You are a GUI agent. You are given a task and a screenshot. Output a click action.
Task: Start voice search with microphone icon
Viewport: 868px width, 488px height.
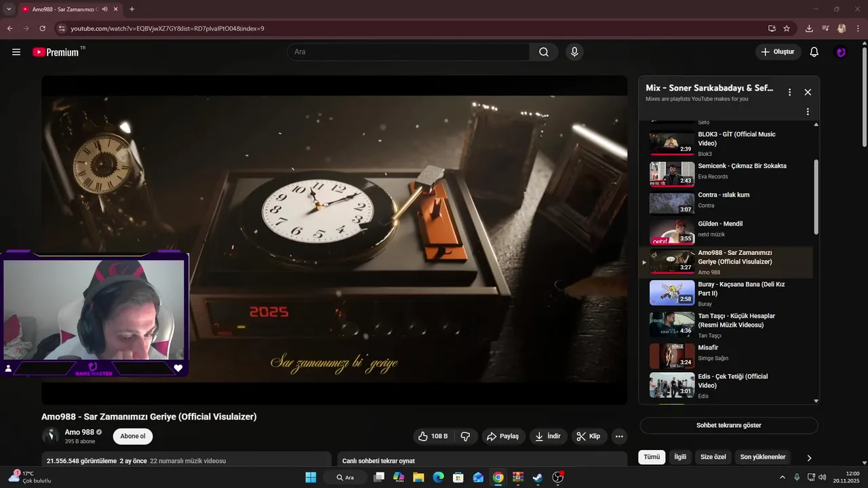click(x=574, y=52)
